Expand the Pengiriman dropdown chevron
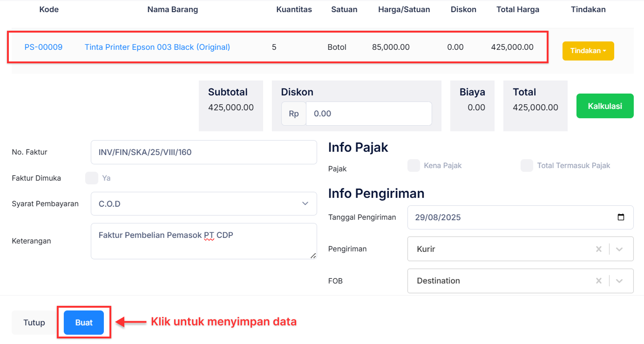Screen dimensions: 644x344 pos(620,249)
